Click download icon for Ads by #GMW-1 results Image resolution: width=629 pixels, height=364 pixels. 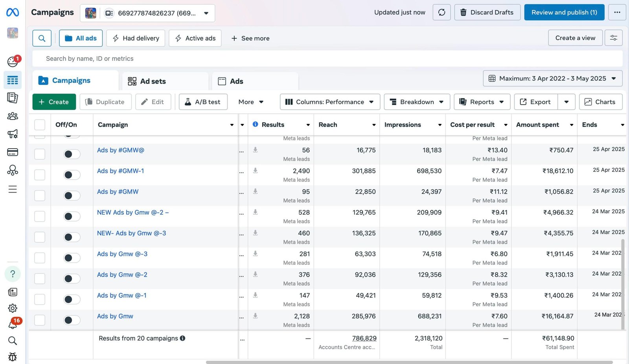tap(256, 171)
